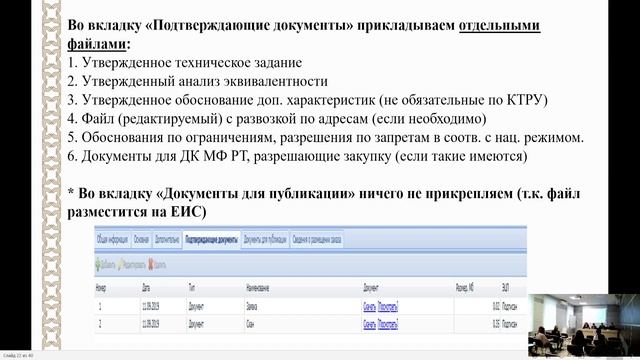Viewport: 640px width, 360px height.
Task: Open the Сведения о размещении заказа tab
Action: point(317,240)
